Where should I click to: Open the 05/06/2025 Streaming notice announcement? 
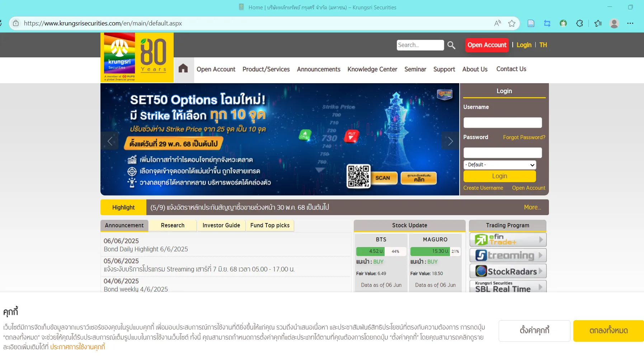(199, 269)
